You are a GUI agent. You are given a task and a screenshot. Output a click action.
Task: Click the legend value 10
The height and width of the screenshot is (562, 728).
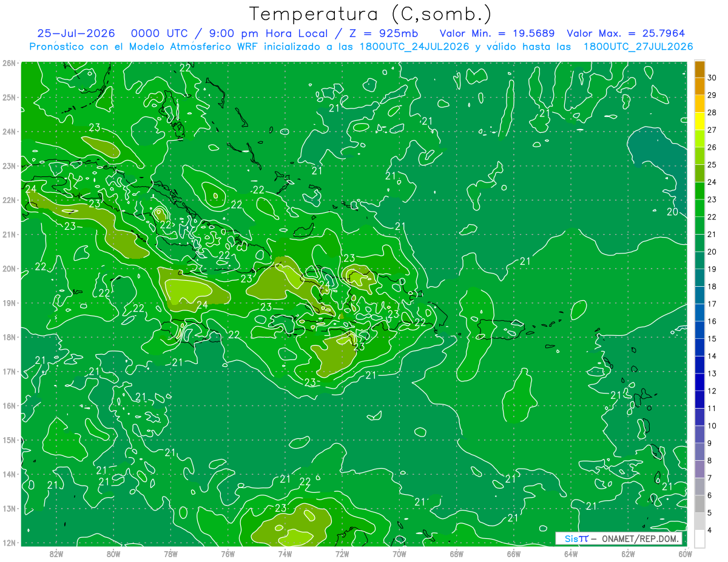click(x=712, y=426)
